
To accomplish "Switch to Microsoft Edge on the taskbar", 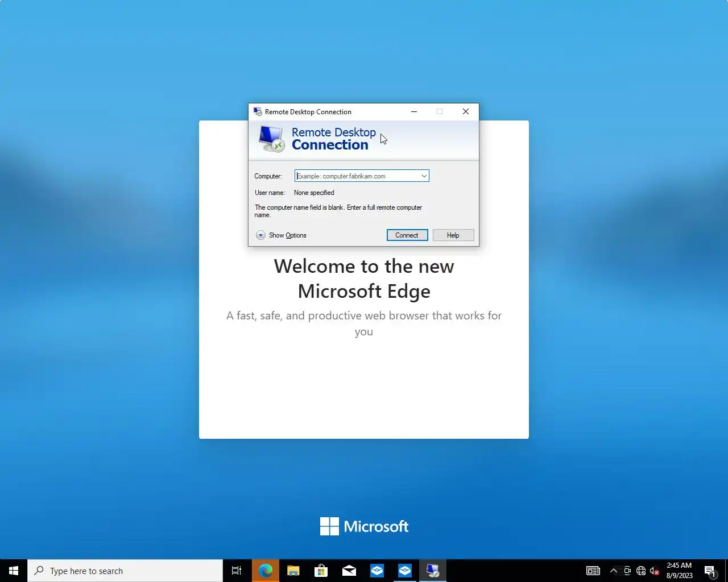I will tap(266, 571).
